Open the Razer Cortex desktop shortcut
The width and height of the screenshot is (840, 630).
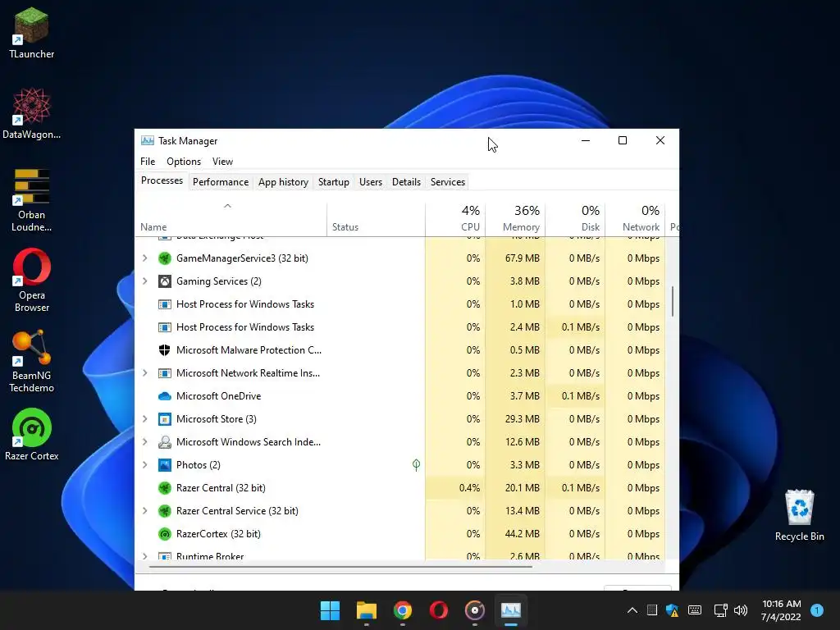[x=32, y=435]
